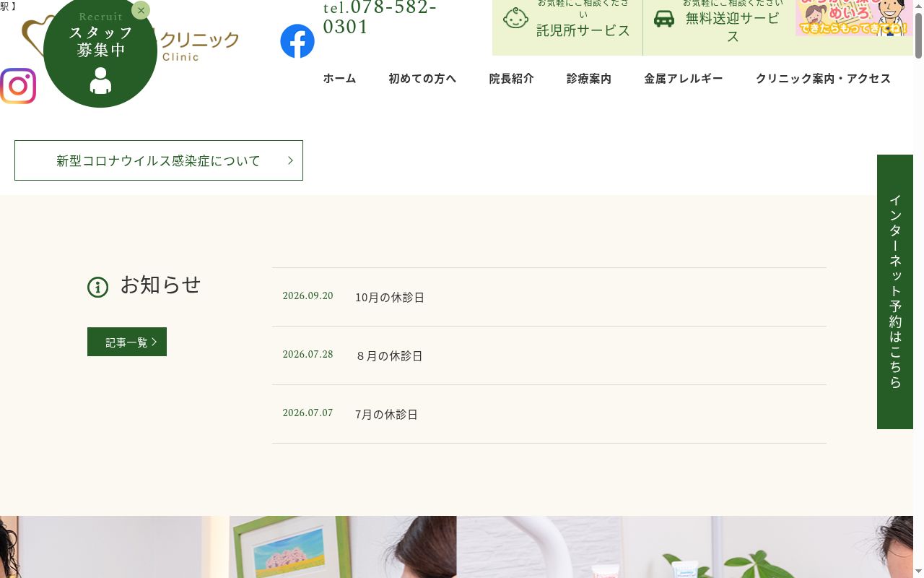Viewport: 924px width, 578px height.
Task: Open the Instagram icon link
Action: coord(18,86)
